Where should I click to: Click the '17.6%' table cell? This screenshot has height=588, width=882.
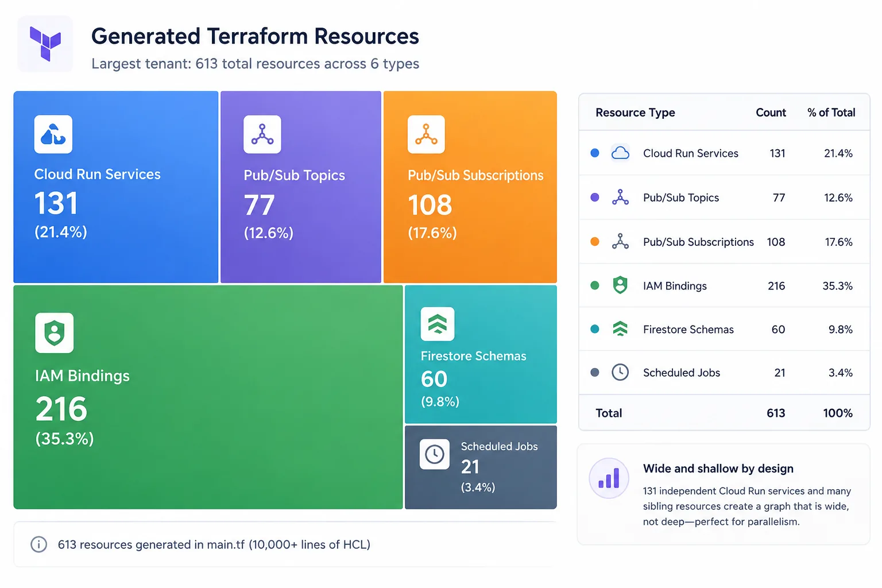pyautogui.click(x=839, y=242)
